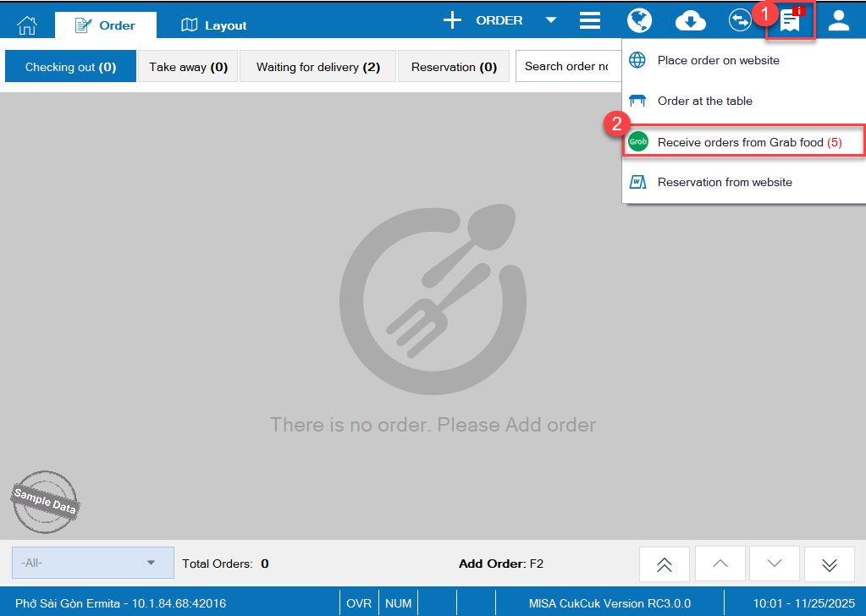This screenshot has height=616, width=866.
Task: Switch to the Layout tab
Action: coord(214,25)
